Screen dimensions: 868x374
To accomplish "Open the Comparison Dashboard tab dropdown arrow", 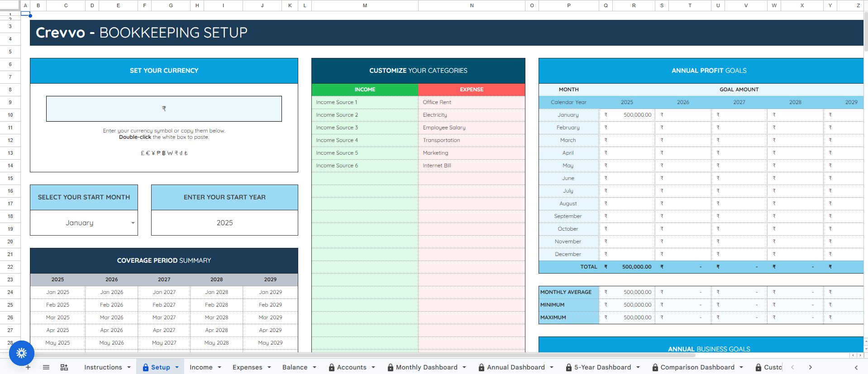I will [x=741, y=367].
